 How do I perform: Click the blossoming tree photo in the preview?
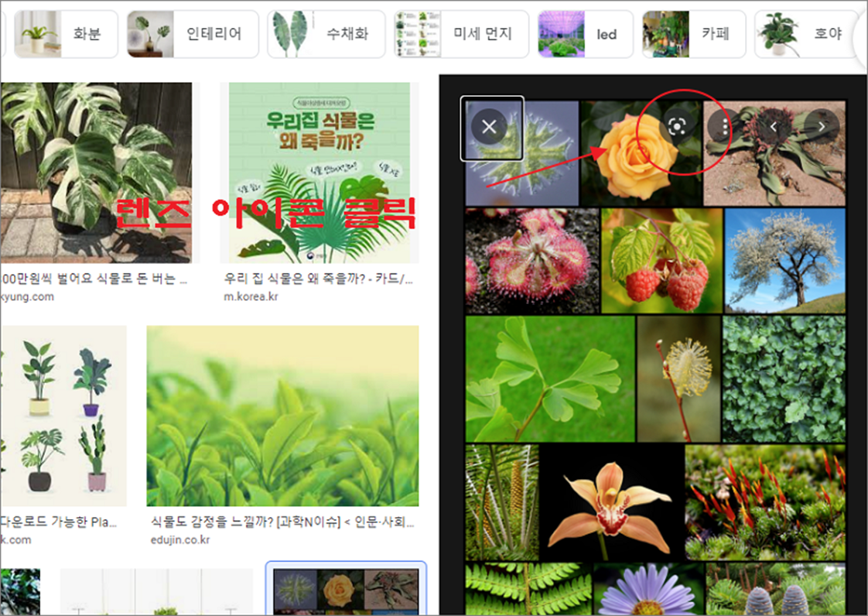click(785, 260)
